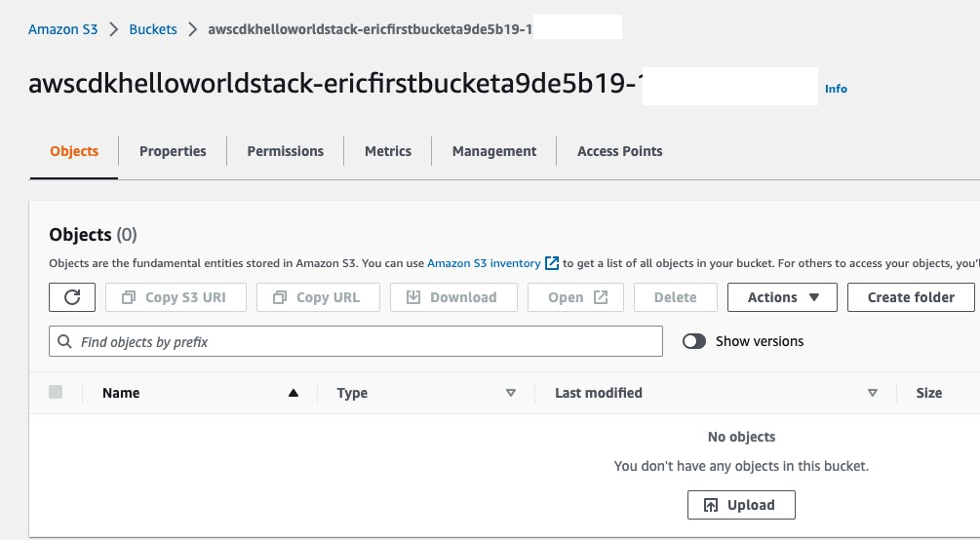The height and width of the screenshot is (540, 980).
Task: Open the Amazon S3 inventory link
Action: [x=484, y=263]
